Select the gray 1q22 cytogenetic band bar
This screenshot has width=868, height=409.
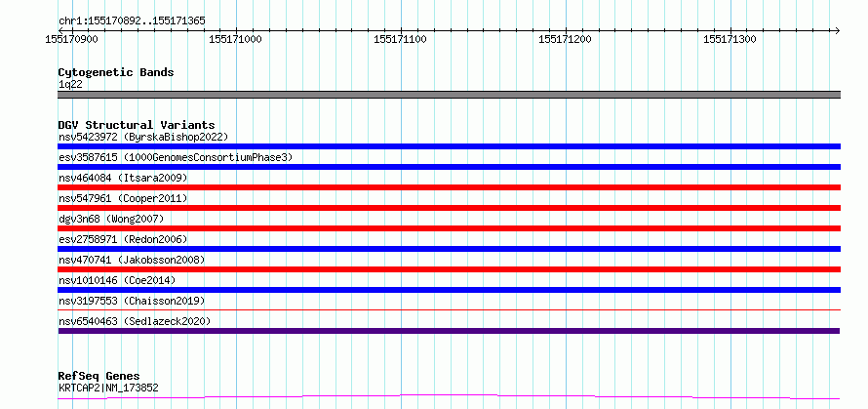click(x=449, y=95)
